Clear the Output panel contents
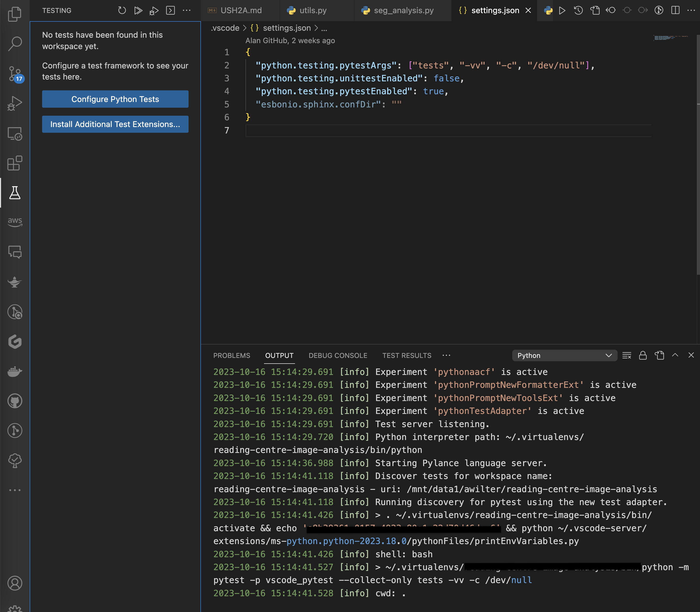 627,355
